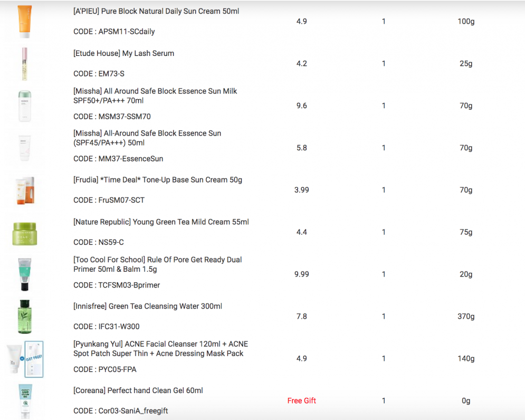Open the Pyunkang Yul ACNE cleanser set thumbnail
Viewport: 525px width, 420px height.
(x=25, y=359)
